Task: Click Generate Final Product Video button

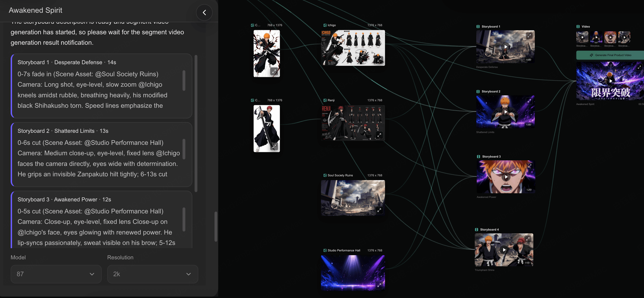Action: [610, 55]
